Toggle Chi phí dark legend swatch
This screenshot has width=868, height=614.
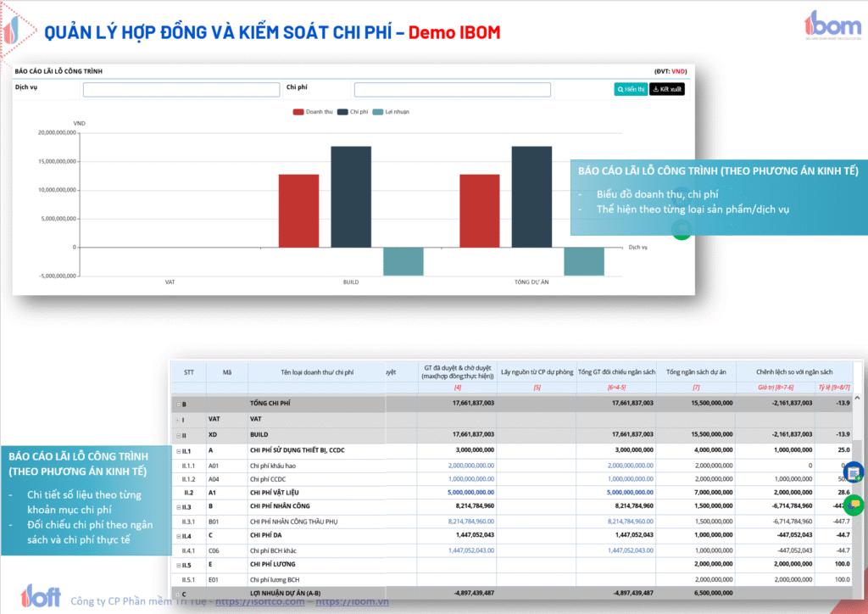pos(342,112)
